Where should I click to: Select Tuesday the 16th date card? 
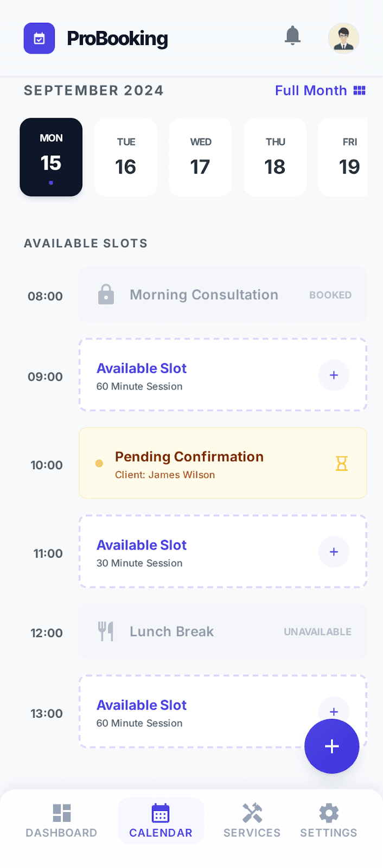tap(125, 157)
